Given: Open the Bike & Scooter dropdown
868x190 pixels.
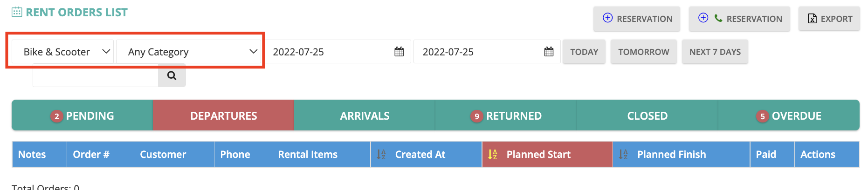Looking at the screenshot, I should [x=62, y=52].
